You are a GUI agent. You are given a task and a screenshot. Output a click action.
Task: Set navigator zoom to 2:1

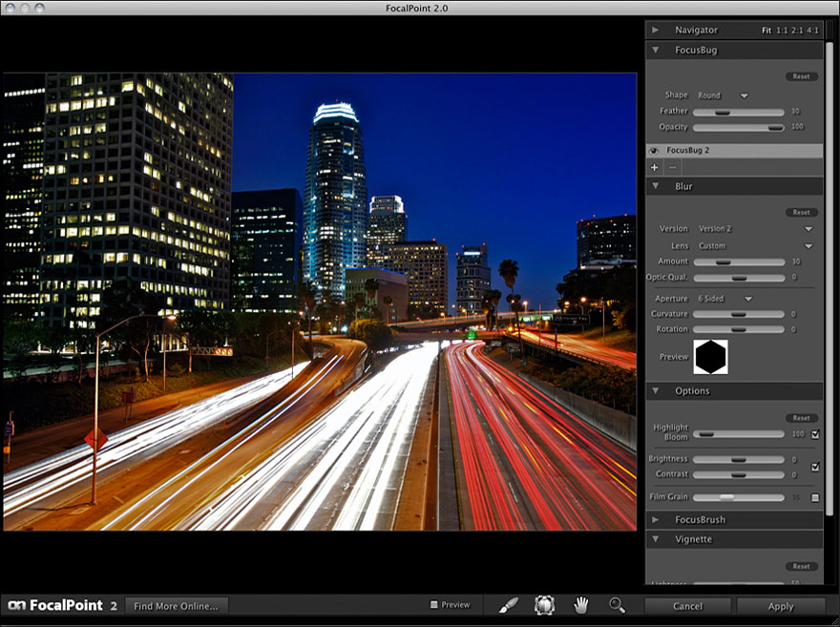point(797,31)
